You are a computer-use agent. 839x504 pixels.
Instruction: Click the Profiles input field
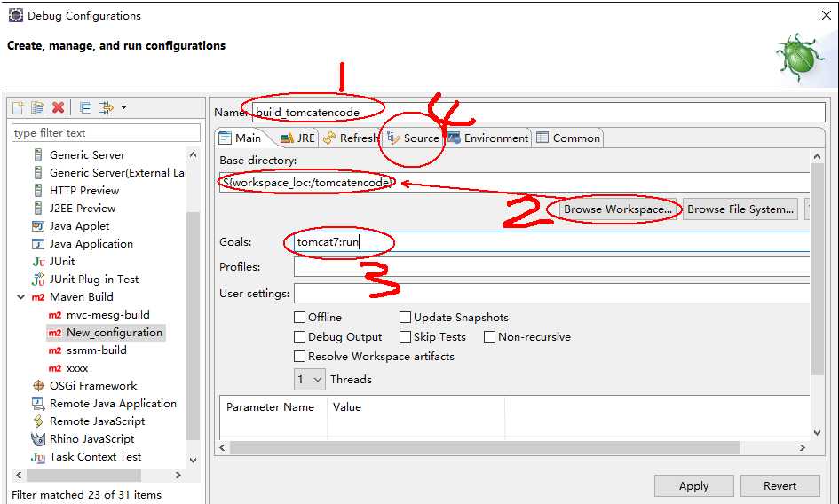[551, 266]
